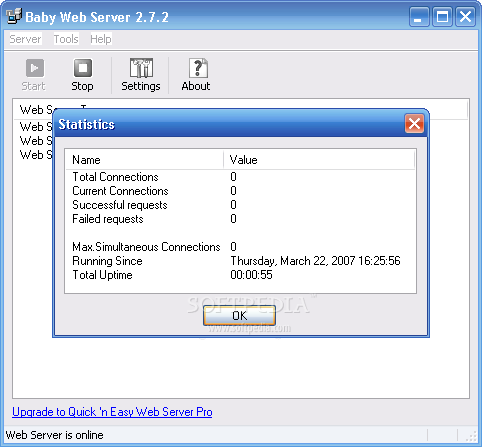
Task: Close the Statistics dialog with red X
Action: tap(414, 124)
